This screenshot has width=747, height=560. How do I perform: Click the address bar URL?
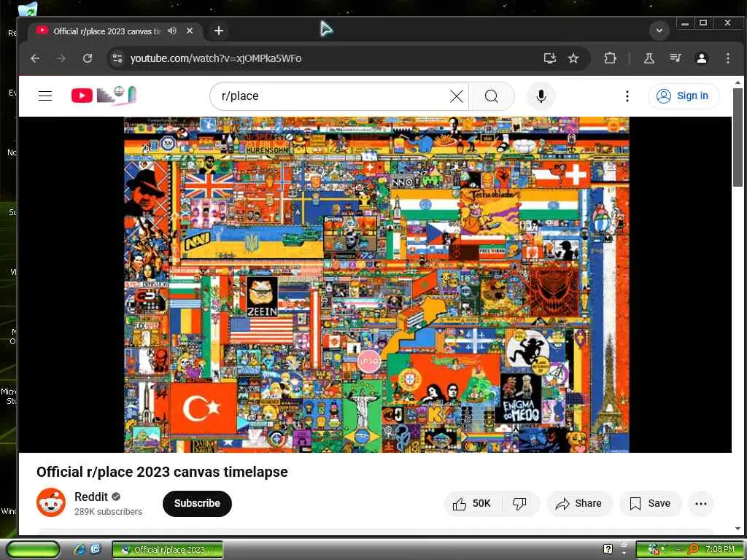click(x=215, y=58)
